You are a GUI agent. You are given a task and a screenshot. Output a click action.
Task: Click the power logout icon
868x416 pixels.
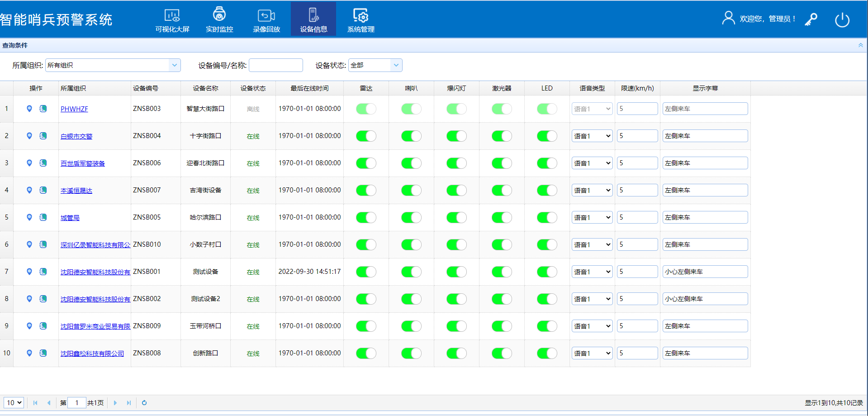tap(842, 20)
